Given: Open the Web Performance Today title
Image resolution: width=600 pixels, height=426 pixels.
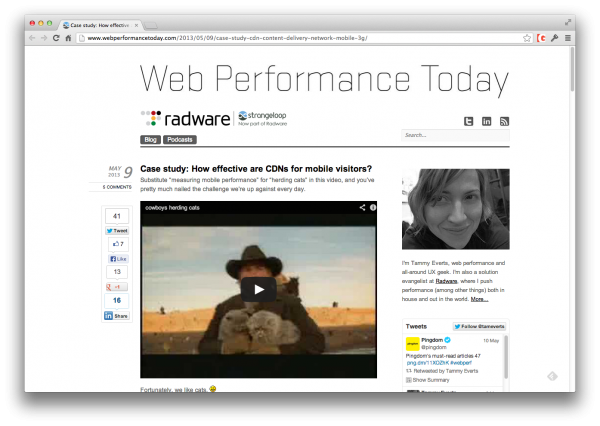Looking at the screenshot, I should [324, 79].
